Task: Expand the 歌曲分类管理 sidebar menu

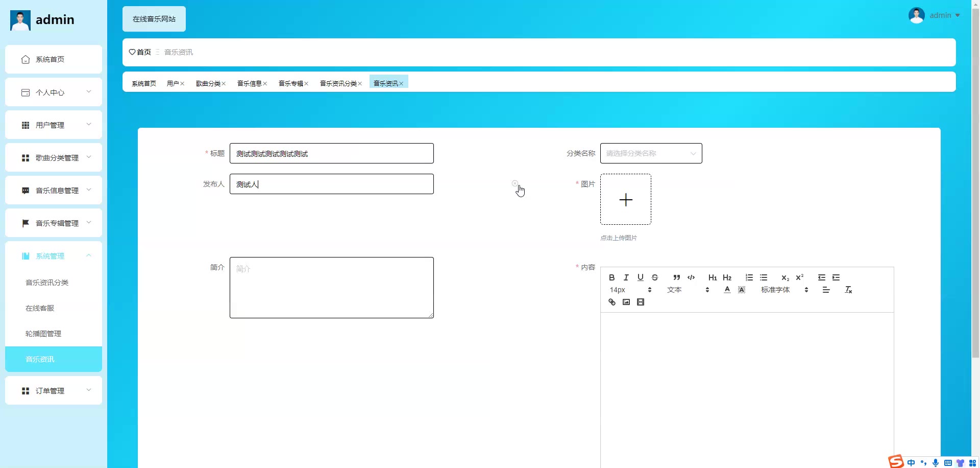Action: (54, 158)
